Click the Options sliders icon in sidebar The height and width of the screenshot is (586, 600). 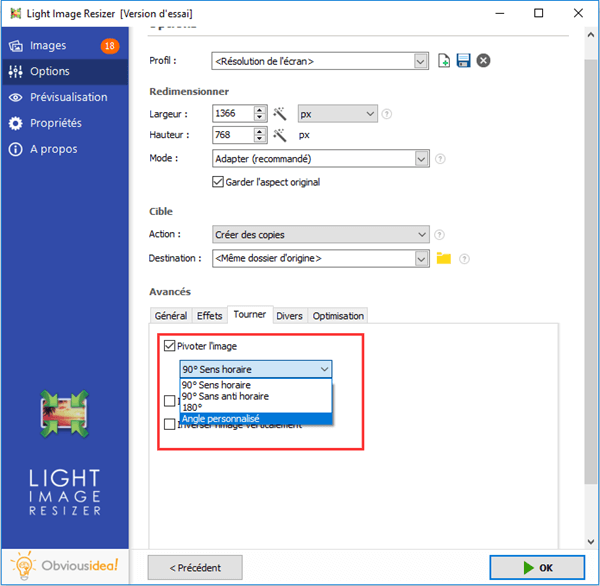click(15, 72)
